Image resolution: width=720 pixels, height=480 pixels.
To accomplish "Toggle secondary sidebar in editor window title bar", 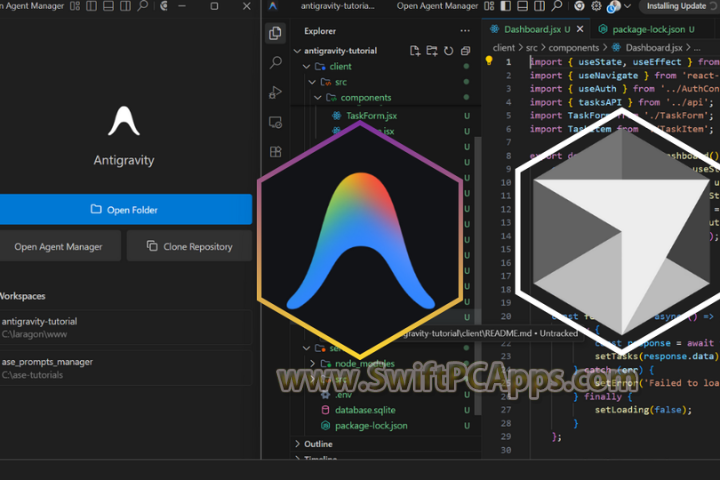I will [x=540, y=6].
